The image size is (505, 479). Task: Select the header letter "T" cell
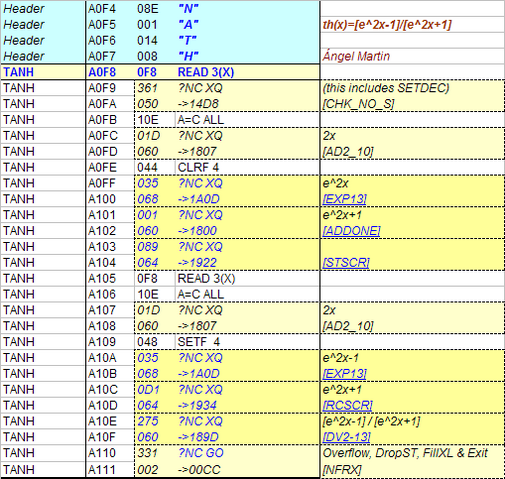click(187, 40)
